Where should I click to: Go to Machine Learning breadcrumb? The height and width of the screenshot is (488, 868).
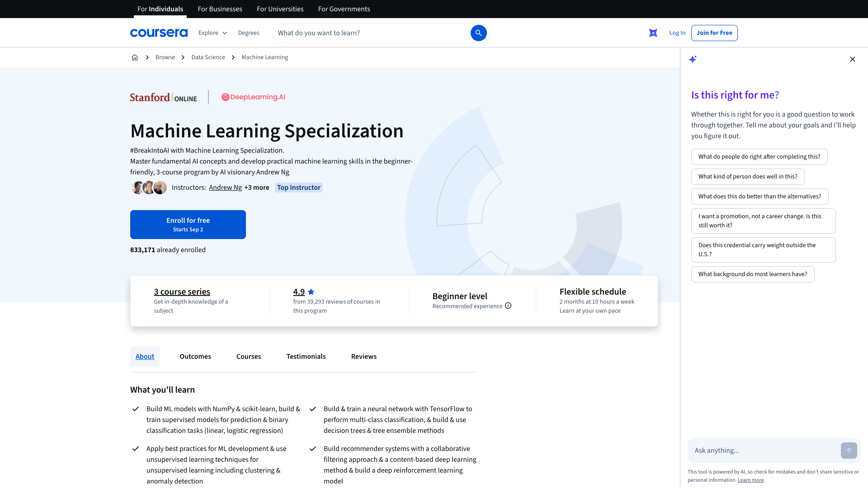coord(265,57)
